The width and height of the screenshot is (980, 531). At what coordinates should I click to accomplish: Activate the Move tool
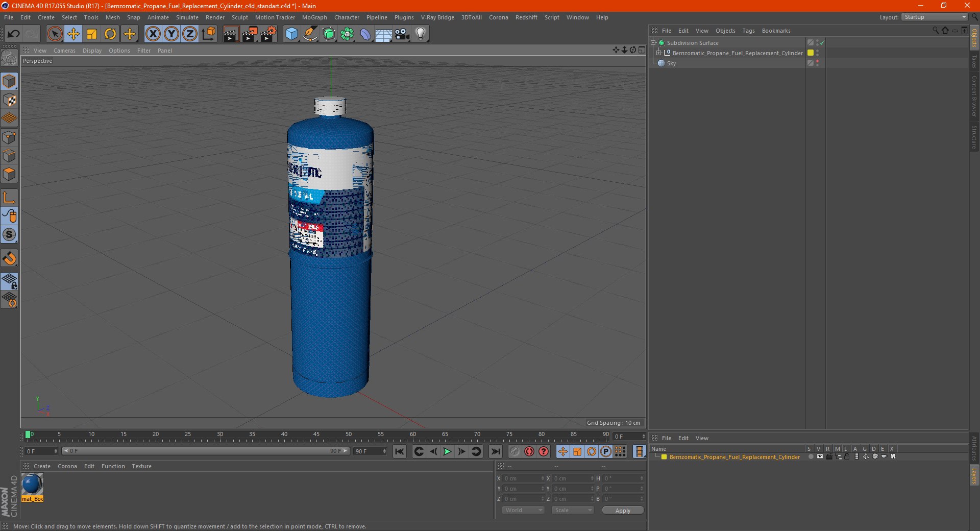pos(73,34)
